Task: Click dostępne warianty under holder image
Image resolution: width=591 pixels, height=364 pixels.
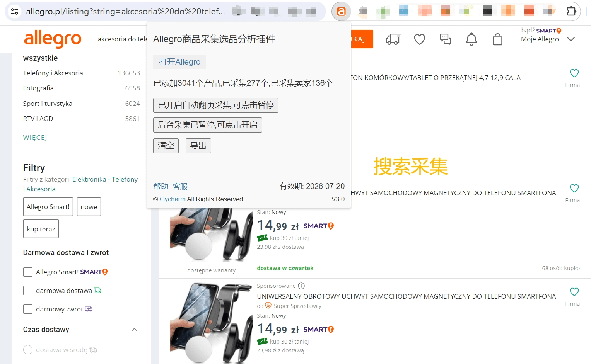Action: pos(212,270)
